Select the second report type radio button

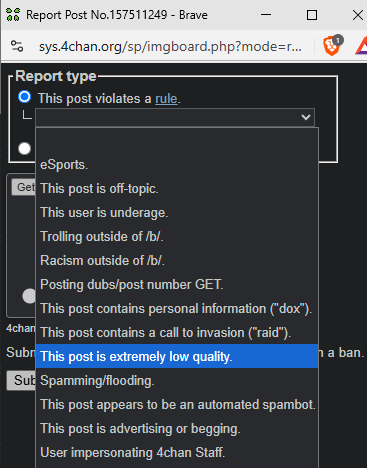[24, 148]
